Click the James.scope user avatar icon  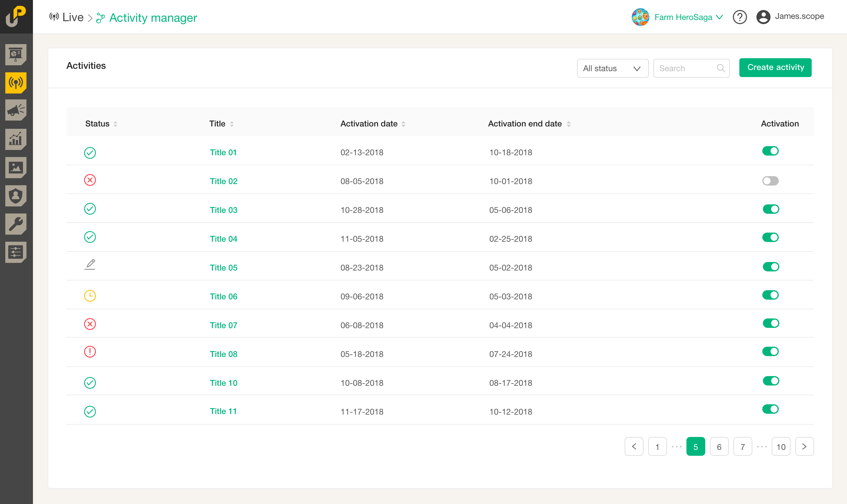763,17
